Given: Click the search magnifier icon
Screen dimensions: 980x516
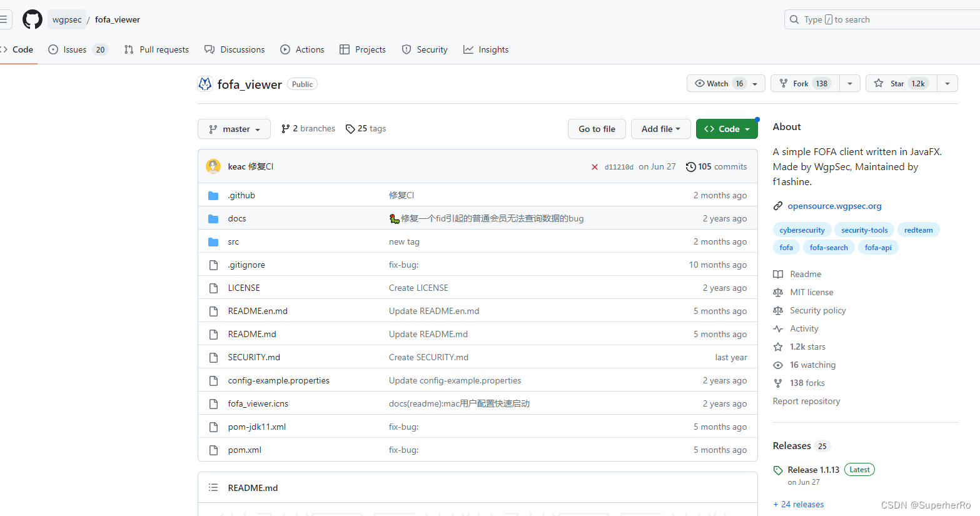Looking at the screenshot, I should 794,19.
